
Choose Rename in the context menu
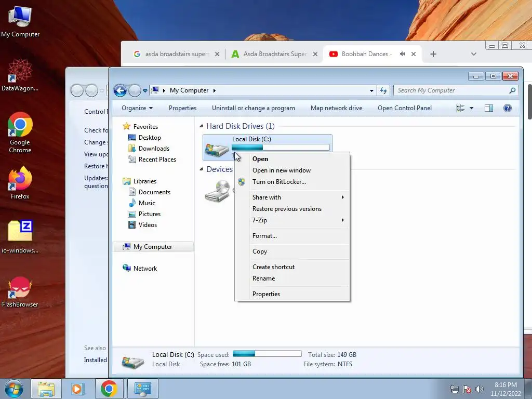pyautogui.click(x=292, y=278)
